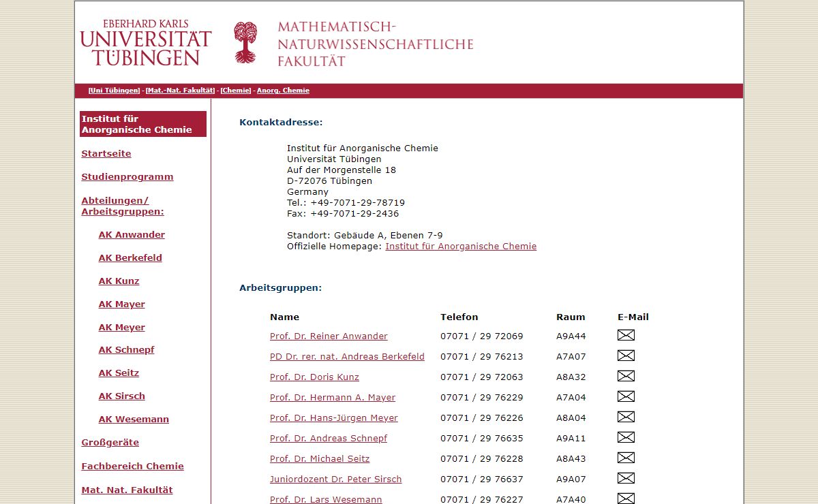Click phone number 07071 / 29 72069
The width and height of the screenshot is (818, 504).
(x=482, y=336)
